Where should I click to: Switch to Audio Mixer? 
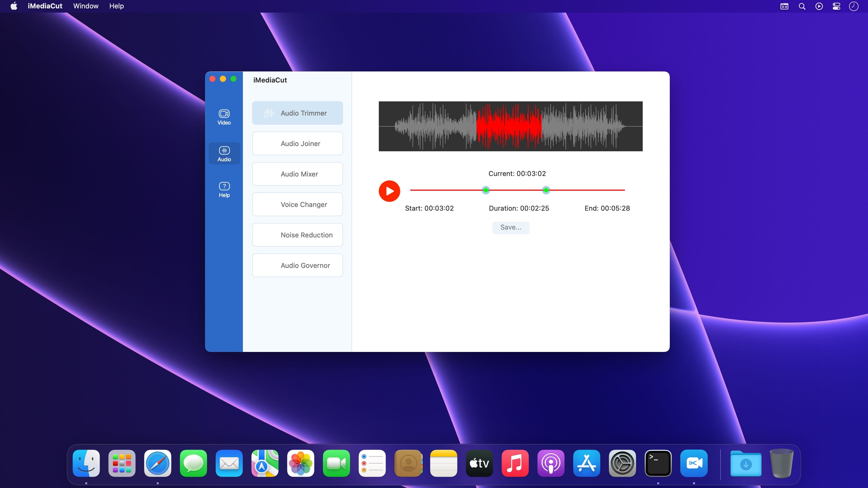(x=297, y=174)
